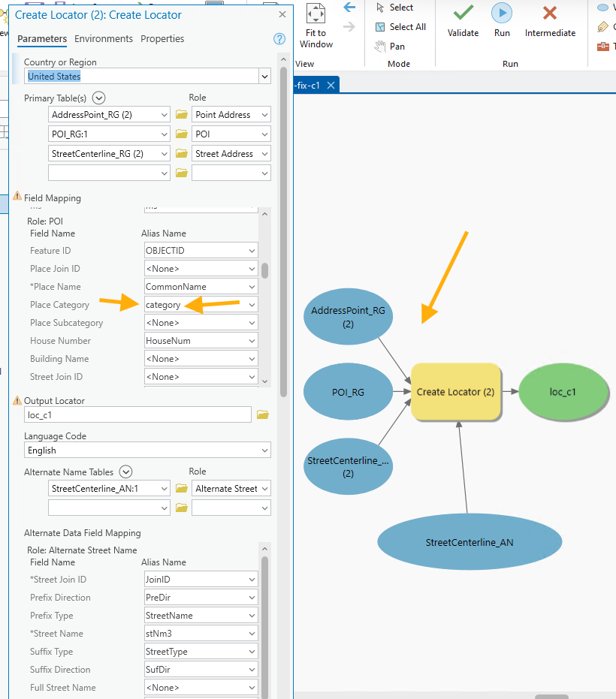Viewport: 616px width, 699px height.
Task: Click the Validate checkmark icon
Action: pos(463,14)
